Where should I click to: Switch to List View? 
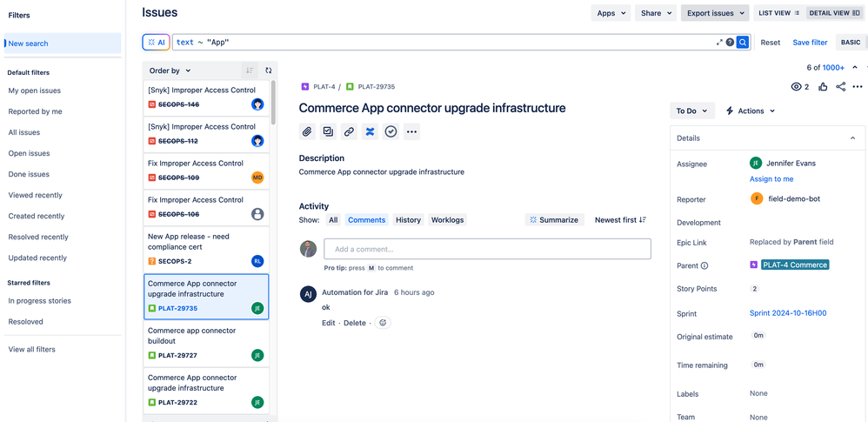pos(779,13)
